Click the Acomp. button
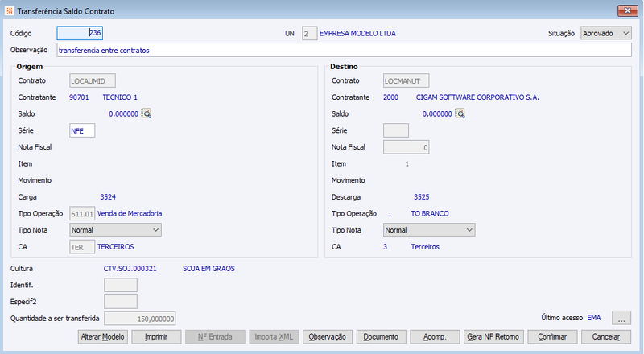The image size is (644, 354). click(x=435, y=337)
